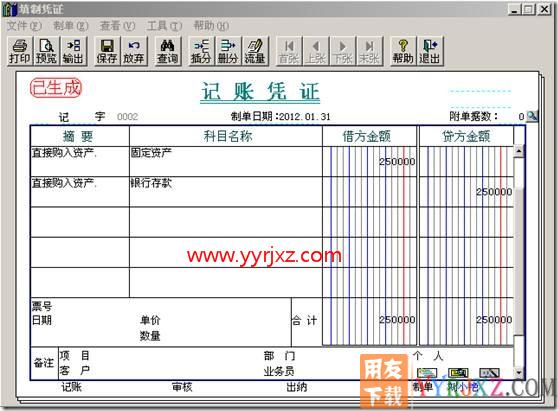The height and width of the screenshot is (411, 558).
Task: Save the voucher with 保存 icon
Action: click(106, 52)
